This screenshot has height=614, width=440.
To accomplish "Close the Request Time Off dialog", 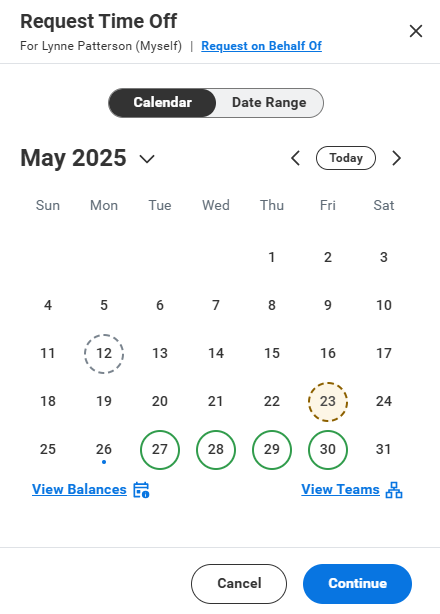I will click(x=416, y=31).
